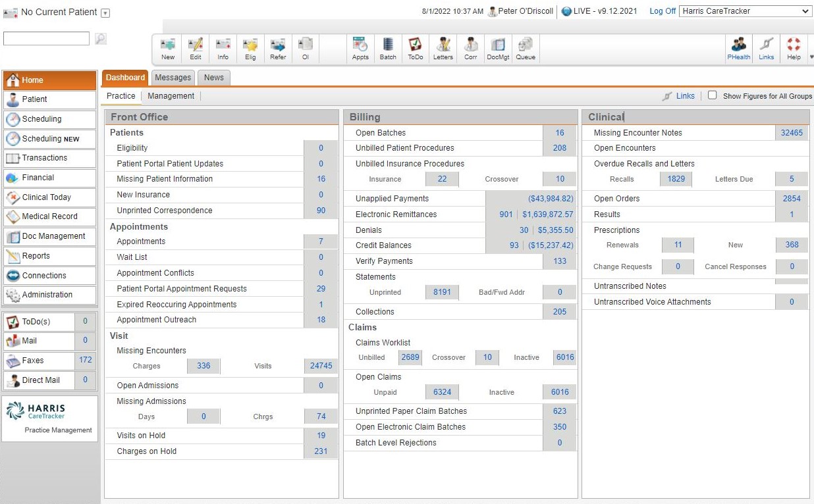Open the Links link above Clinical panel
The height and width of the screenshot is (504, 814).
685,96
